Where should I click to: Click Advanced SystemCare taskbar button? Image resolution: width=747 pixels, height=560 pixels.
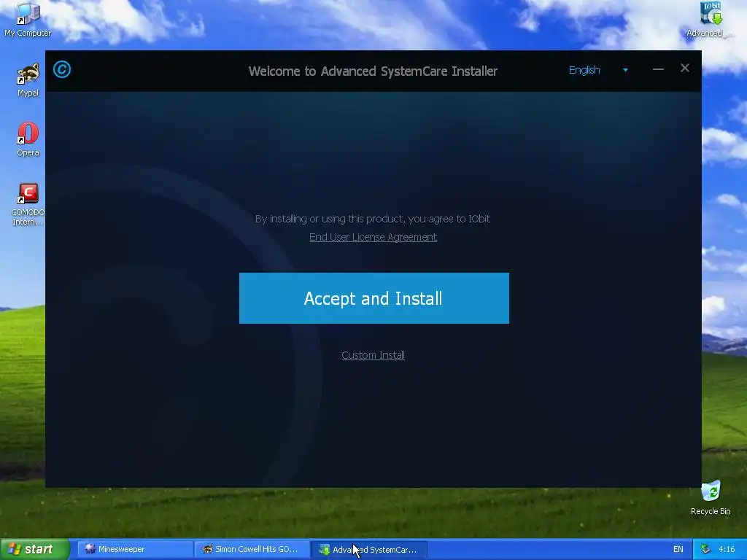tap(369, 549)
